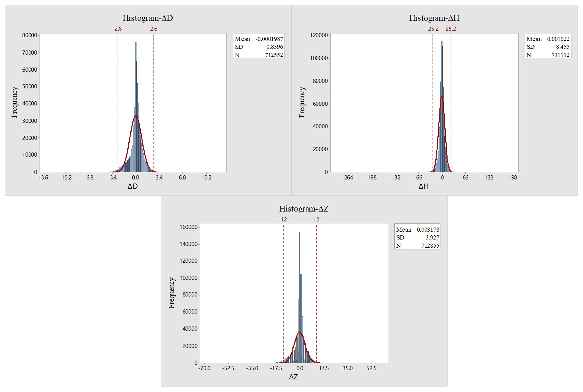Select the ΔH x-axis title

click(x=423, y=186)
